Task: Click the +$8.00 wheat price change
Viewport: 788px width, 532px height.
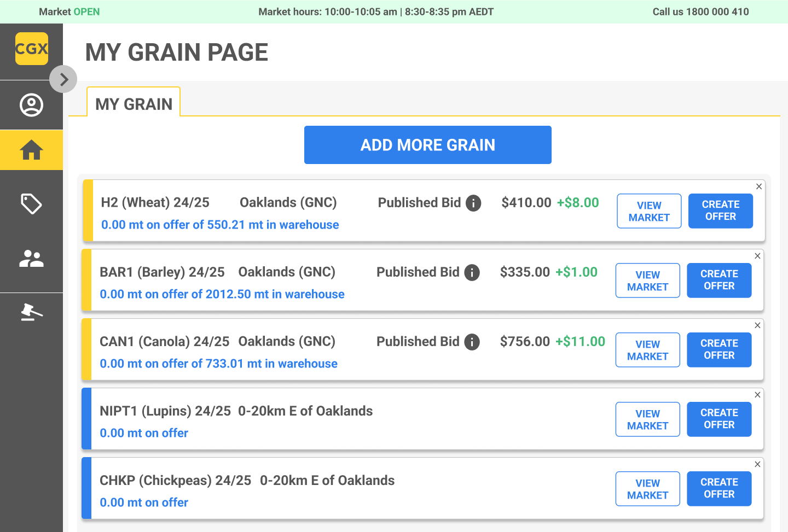Action: 578,203
